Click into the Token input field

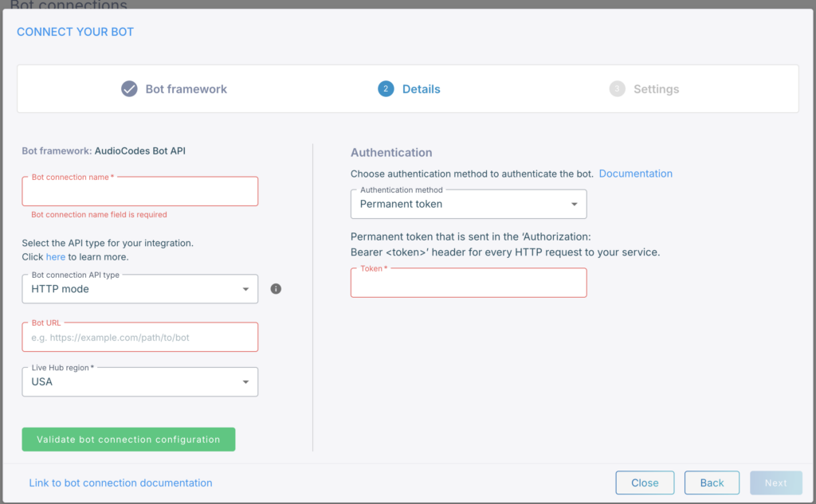click(469, 283)
